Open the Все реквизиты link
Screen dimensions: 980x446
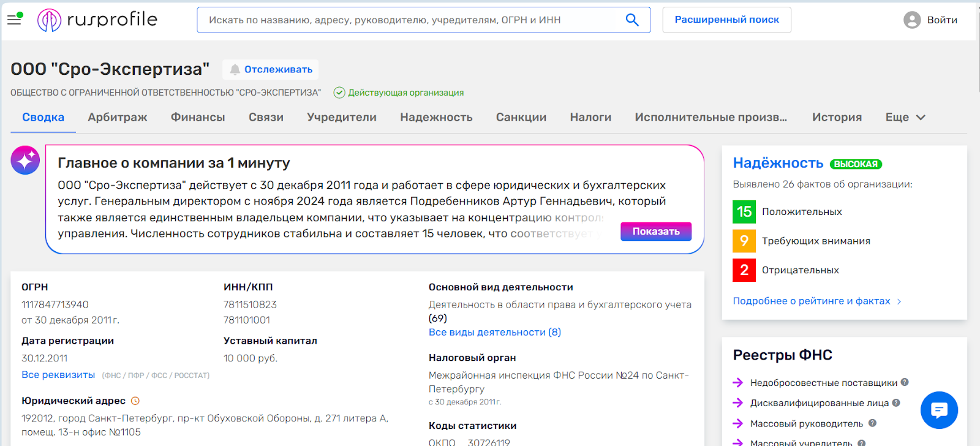(x=58, y=374)
